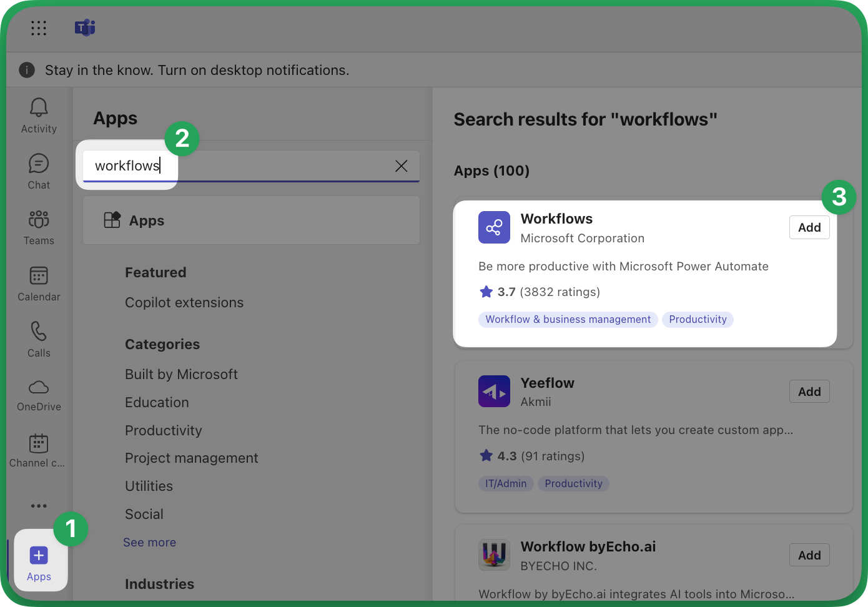868x607 pixels.
Task: Add the Workflows app by Microsoft
Action: pos(809,228)
